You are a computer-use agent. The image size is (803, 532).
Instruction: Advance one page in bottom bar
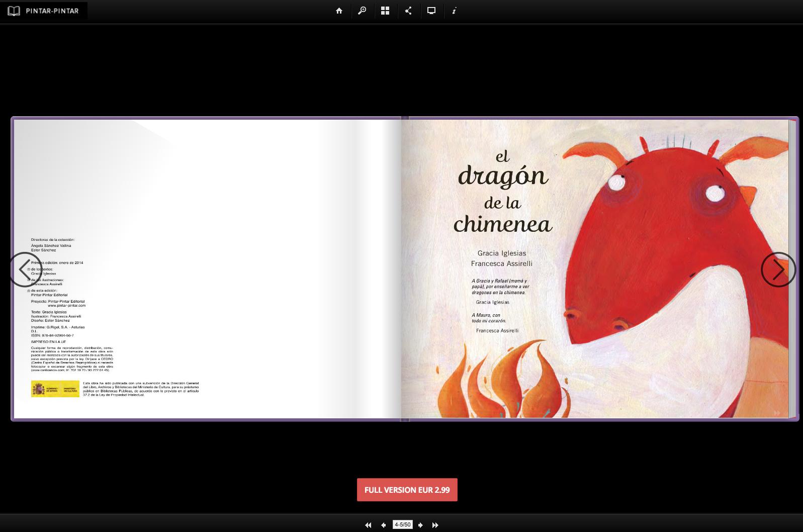[x=420, y=525]
